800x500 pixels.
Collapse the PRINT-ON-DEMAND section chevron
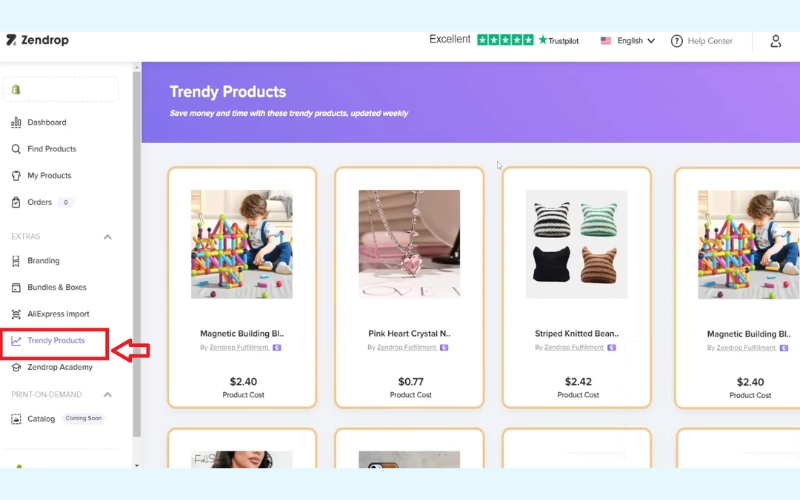tap(108, 394)
